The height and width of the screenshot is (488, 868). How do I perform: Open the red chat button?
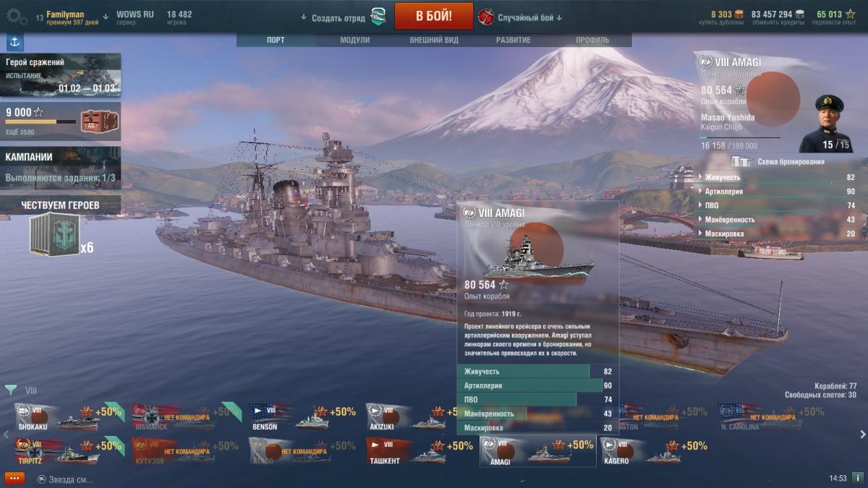14,479
